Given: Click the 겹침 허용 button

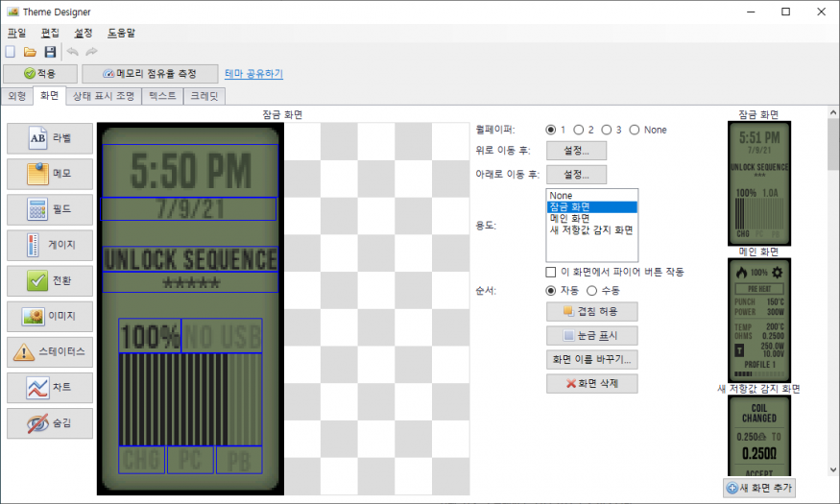Looking at the screenshot, I should tap(592, 312).
